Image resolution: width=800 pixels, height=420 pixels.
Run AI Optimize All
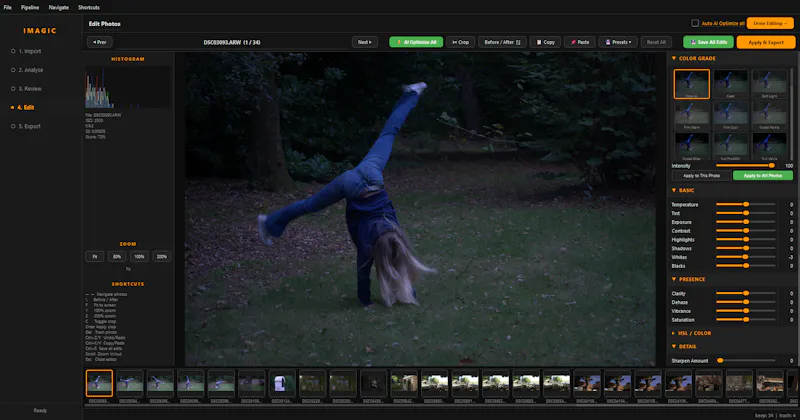pyautogui.click(x=416, y=42)
